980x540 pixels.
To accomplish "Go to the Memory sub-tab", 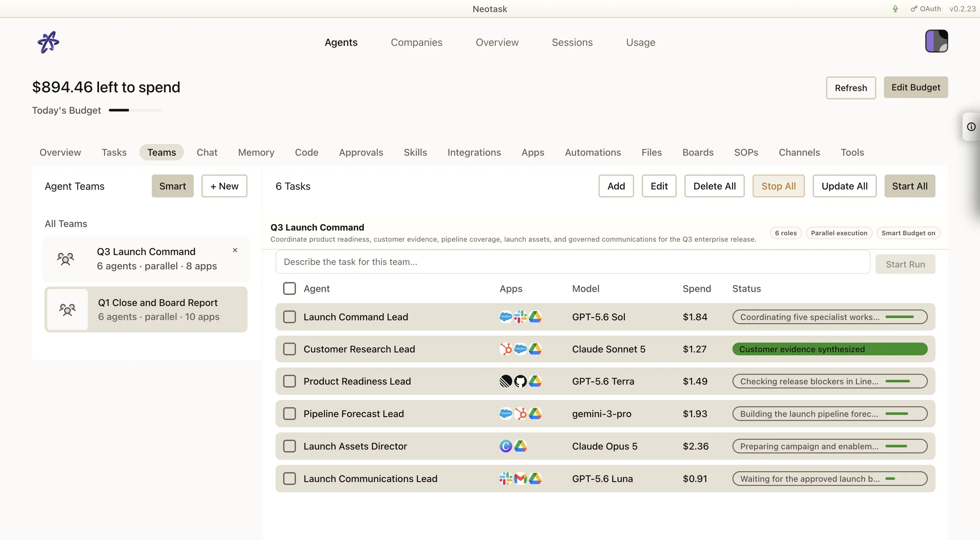I will [x=256, y=152].
